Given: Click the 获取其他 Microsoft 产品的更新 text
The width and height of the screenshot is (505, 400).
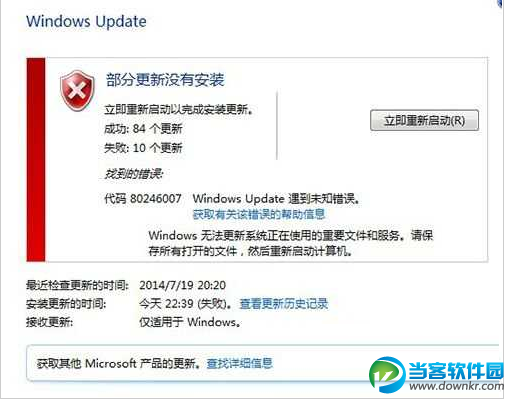Looking at the screenshot, I should click(x=118, y=363).
